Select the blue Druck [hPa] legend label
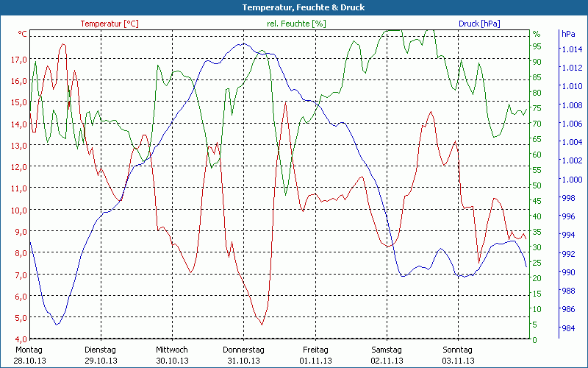The width and height of the screenshot is (588, 368). 478,24
